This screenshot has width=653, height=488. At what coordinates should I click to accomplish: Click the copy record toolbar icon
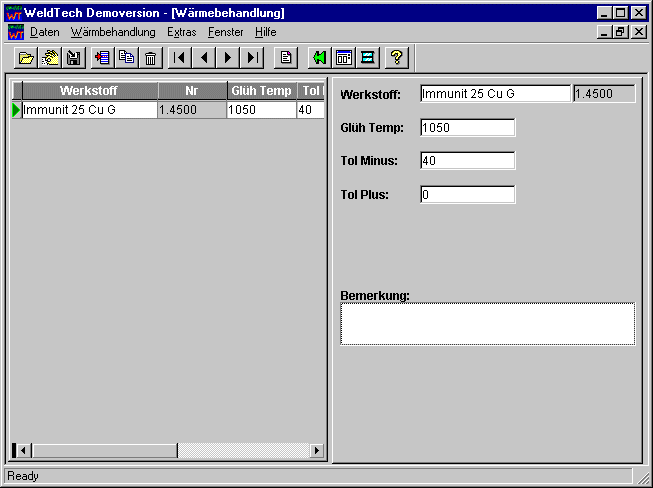pyautogui.click(x=126, y=58)
